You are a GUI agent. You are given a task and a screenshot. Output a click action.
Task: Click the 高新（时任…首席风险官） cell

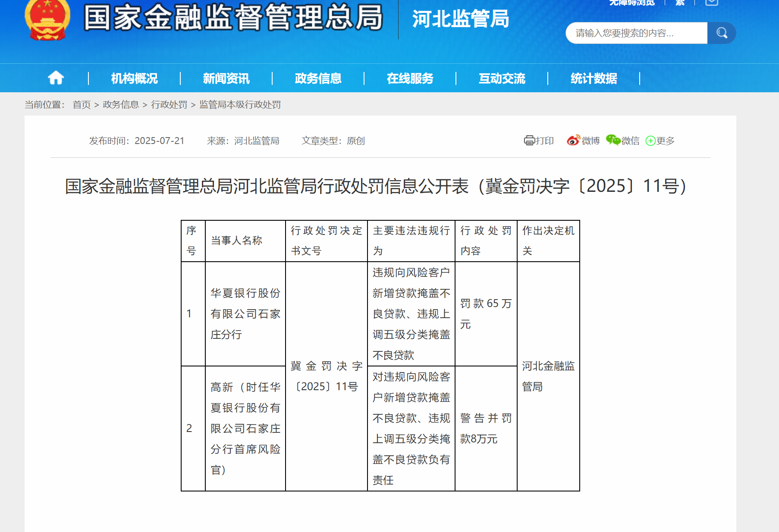pyautogui.click(x=245, y=429)
